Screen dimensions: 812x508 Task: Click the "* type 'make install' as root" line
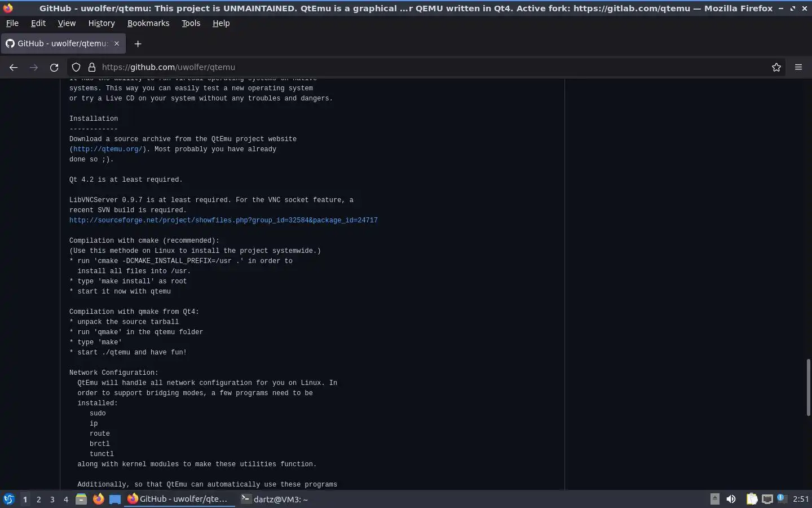(x=128, y=281)
